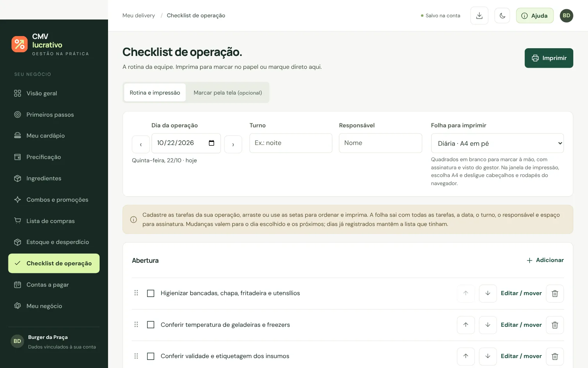Image resolution: width=588 pixels, height=368 pixels.
Task: Click 'Editar / mover' for 'Conferir validade'
Action: 521,356
